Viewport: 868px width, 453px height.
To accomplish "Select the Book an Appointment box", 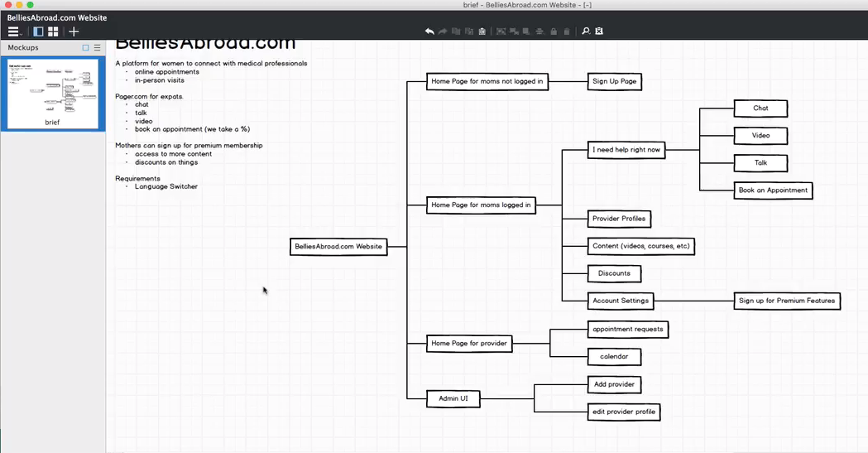I will coord(774,190).
